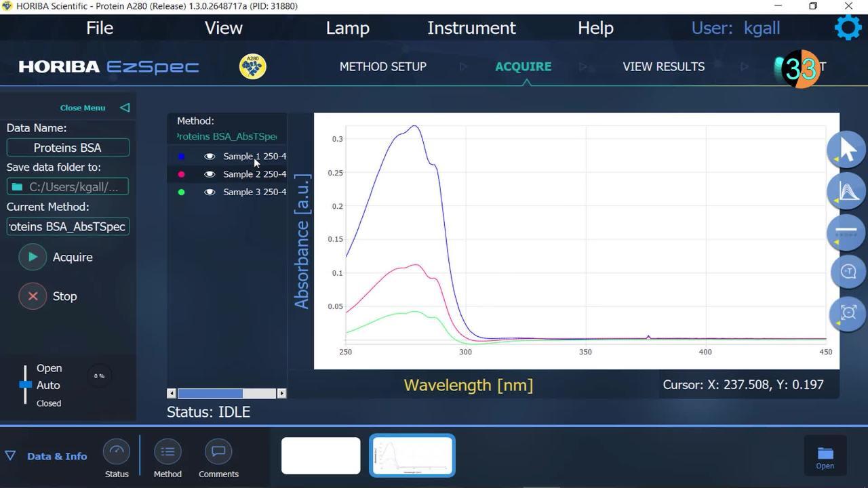Screen dimensions: 868x488
Task: Collapse the Data & Info section
Action: (10, 456)
